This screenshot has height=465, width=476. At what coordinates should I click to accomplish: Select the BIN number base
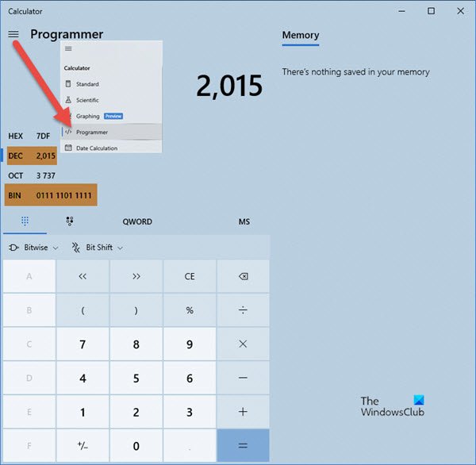pos(51,195)
